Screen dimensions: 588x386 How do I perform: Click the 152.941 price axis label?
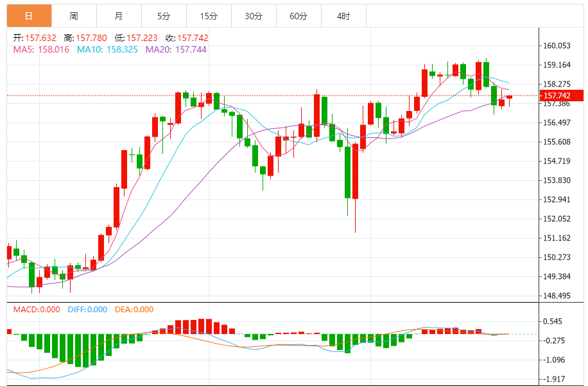[557, 199]
